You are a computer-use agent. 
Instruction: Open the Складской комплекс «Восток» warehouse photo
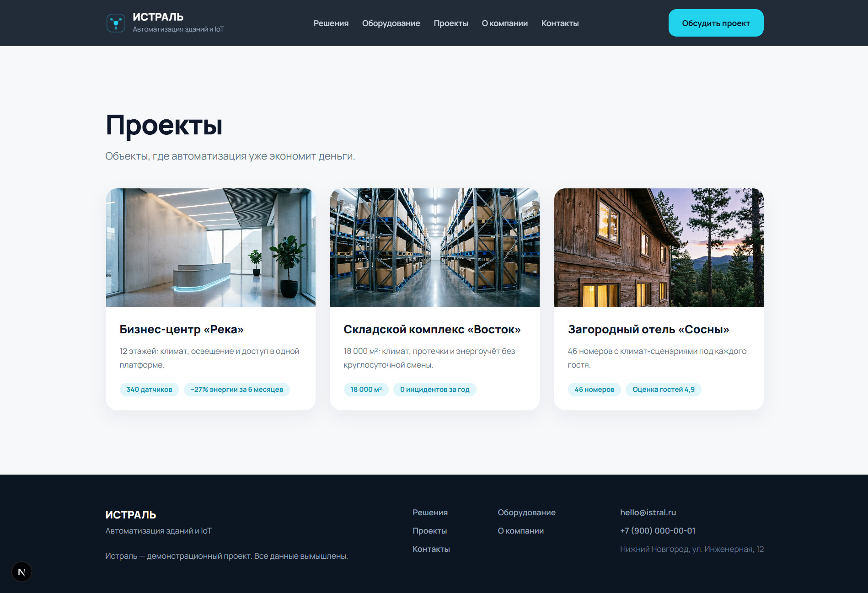[435, 248]
